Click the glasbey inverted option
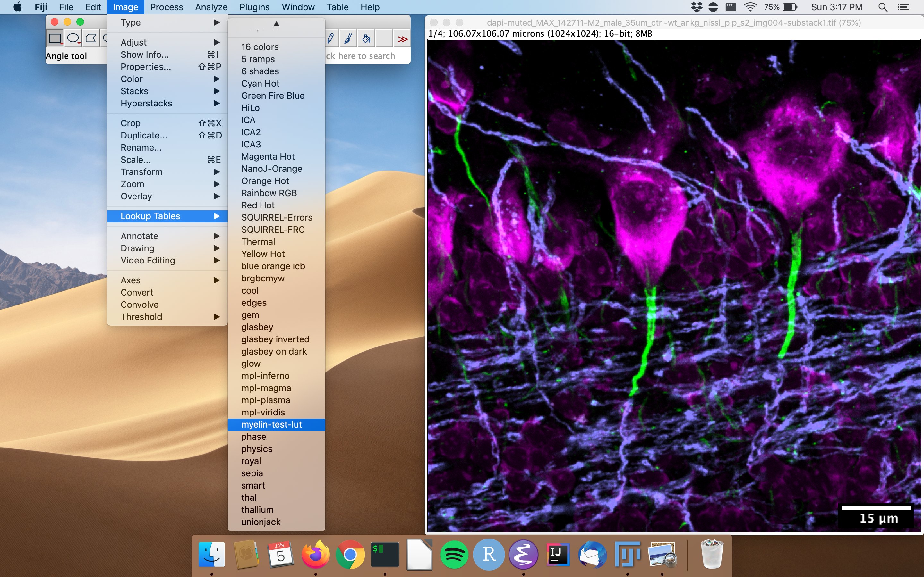The image size is (924, 577). point(275,339)
